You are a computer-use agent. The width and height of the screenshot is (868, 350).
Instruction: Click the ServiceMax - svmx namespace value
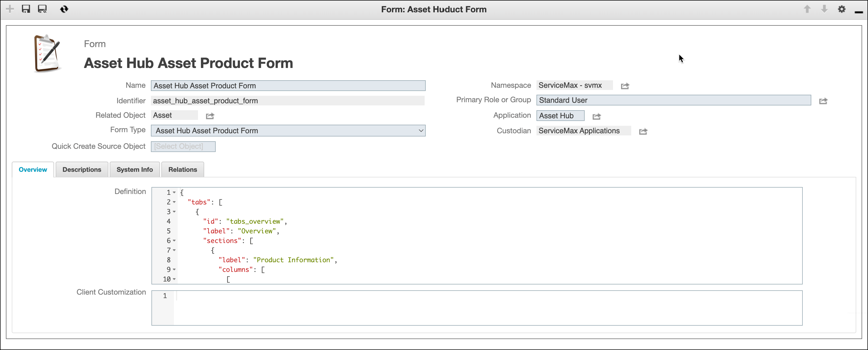coord(574,85)
